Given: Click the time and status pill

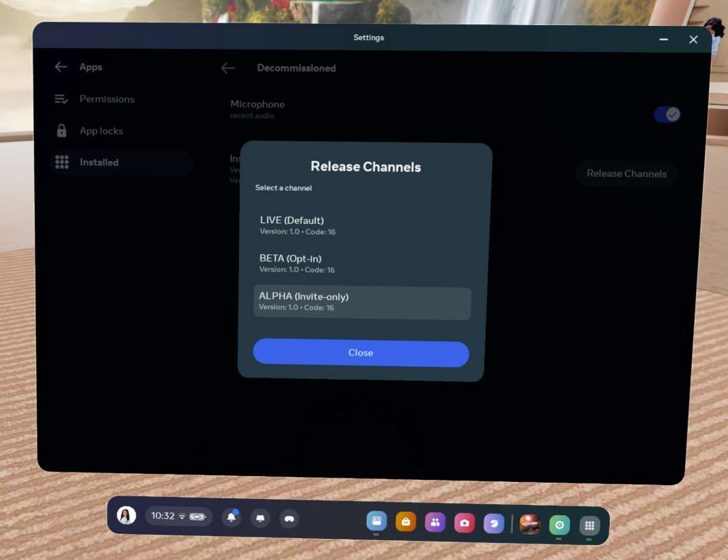Looking at the screenshot, I should click(179, 516).
